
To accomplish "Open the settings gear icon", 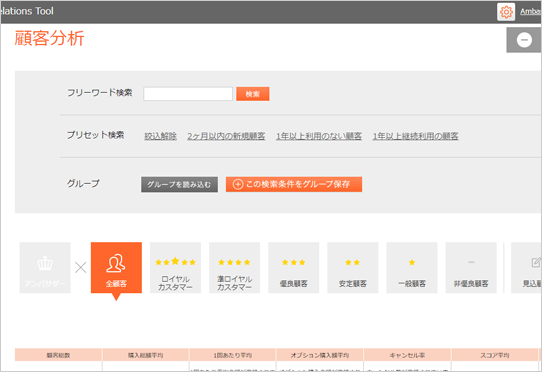I will 506,12.
